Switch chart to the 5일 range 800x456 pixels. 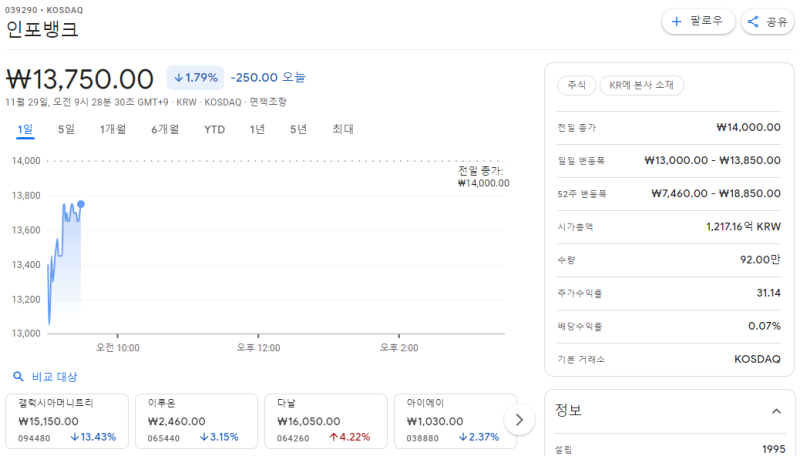coord(66,130)
